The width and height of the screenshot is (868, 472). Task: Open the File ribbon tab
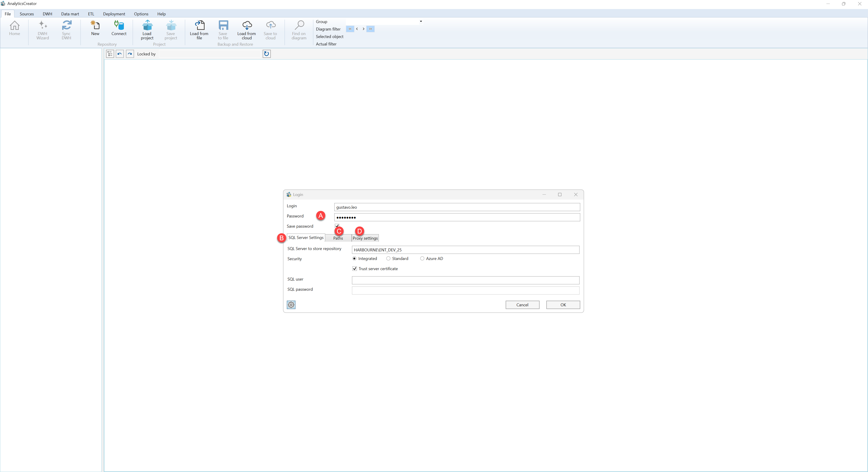[8, 14]
